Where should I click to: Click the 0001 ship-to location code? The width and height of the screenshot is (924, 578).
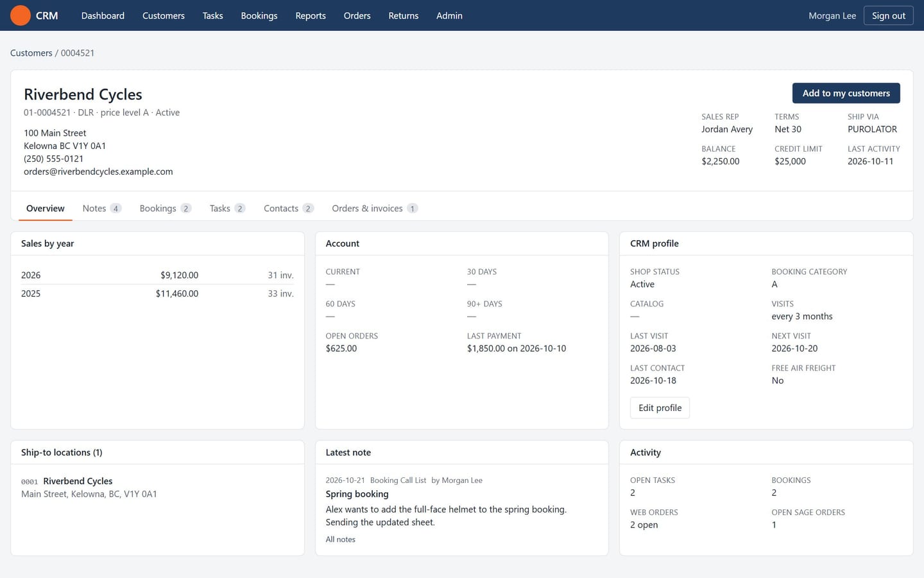coord(30,482)
